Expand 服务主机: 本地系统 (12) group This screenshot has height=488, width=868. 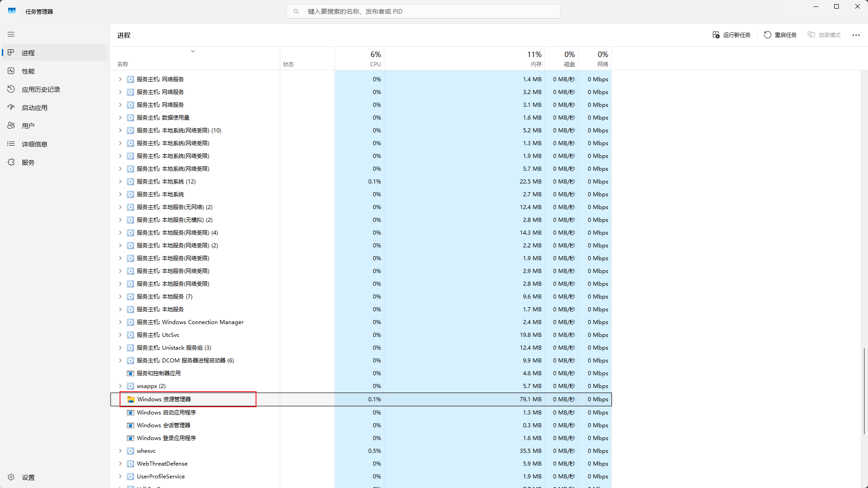120,182
